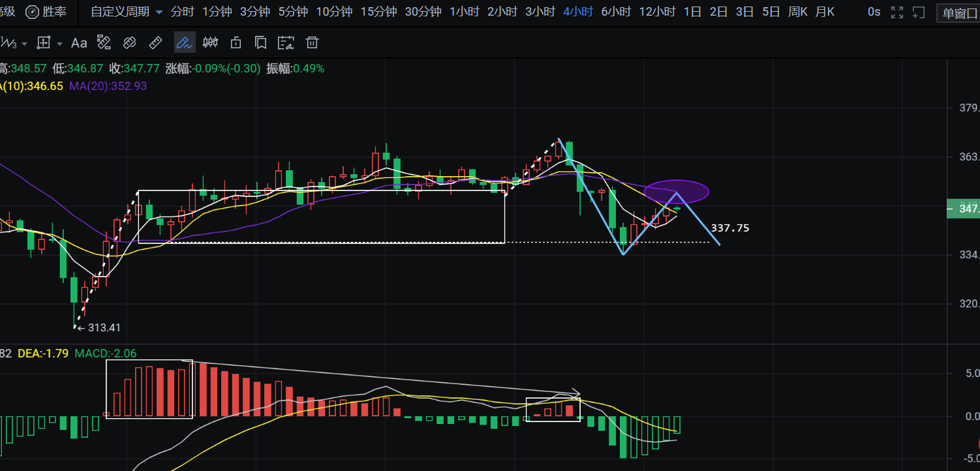Switch chart to 2日 timeframe

(x=718, y=12)
